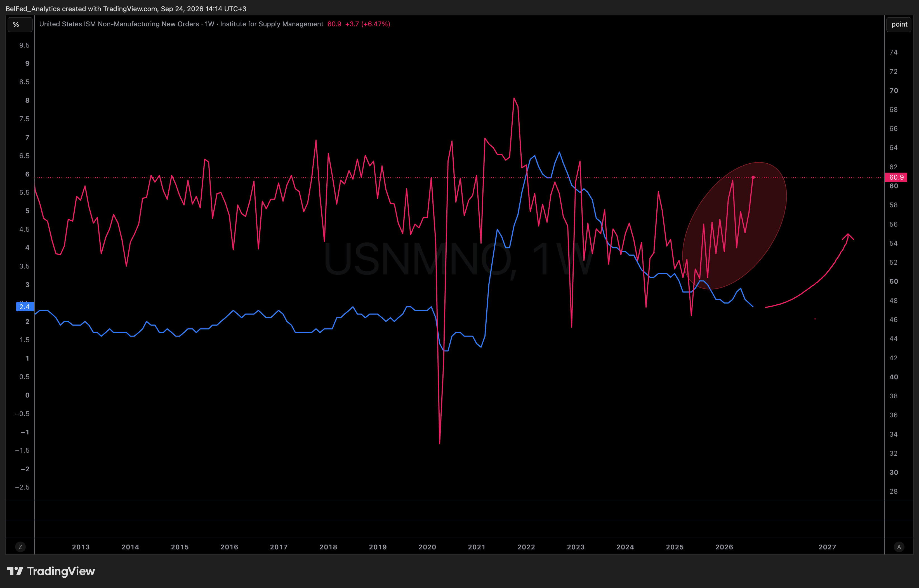Click the 2020 label on time axis
This screenshot has height=588, width=919.
point(427,547)
